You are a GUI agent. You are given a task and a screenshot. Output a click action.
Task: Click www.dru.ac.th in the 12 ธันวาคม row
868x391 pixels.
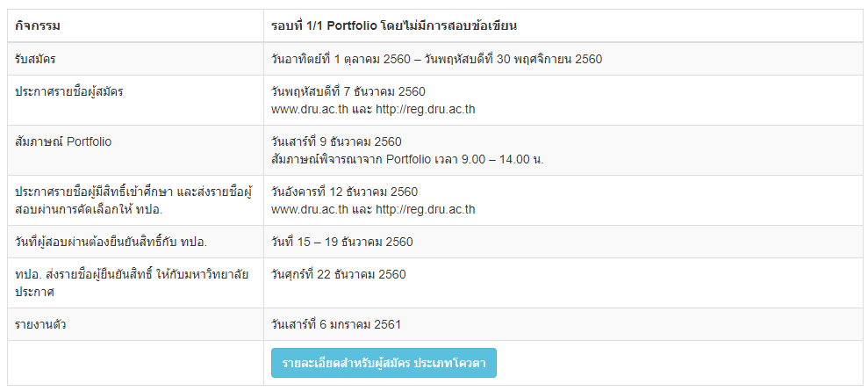click(310, 209)
